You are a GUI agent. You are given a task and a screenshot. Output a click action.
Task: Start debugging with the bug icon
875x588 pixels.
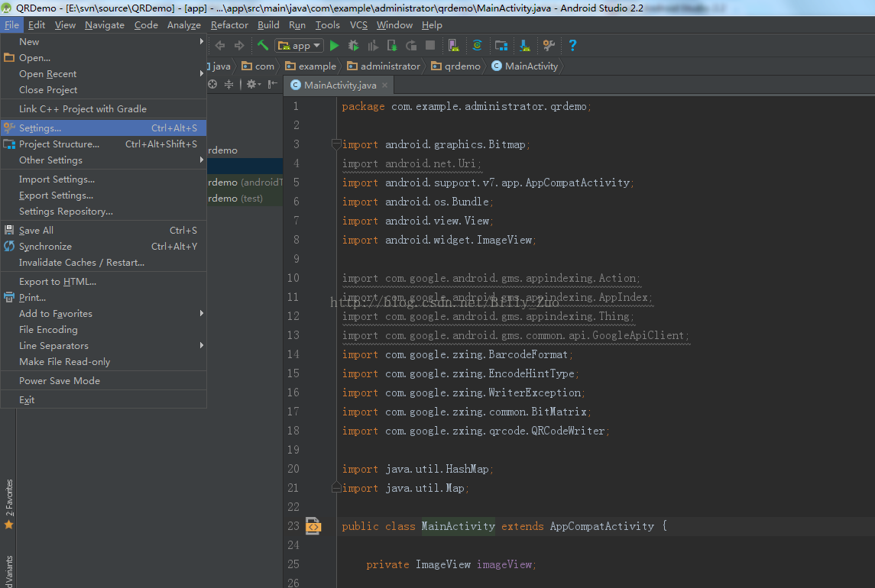click(353, 46)
